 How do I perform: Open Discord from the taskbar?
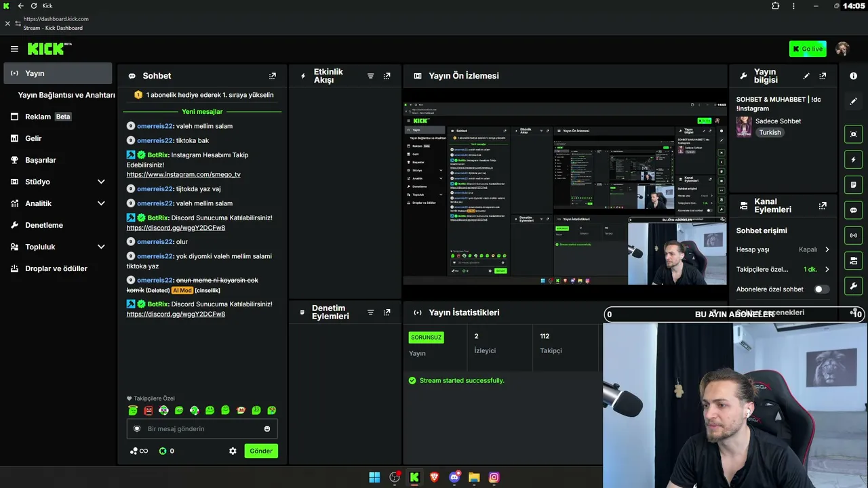click(454, 477)
